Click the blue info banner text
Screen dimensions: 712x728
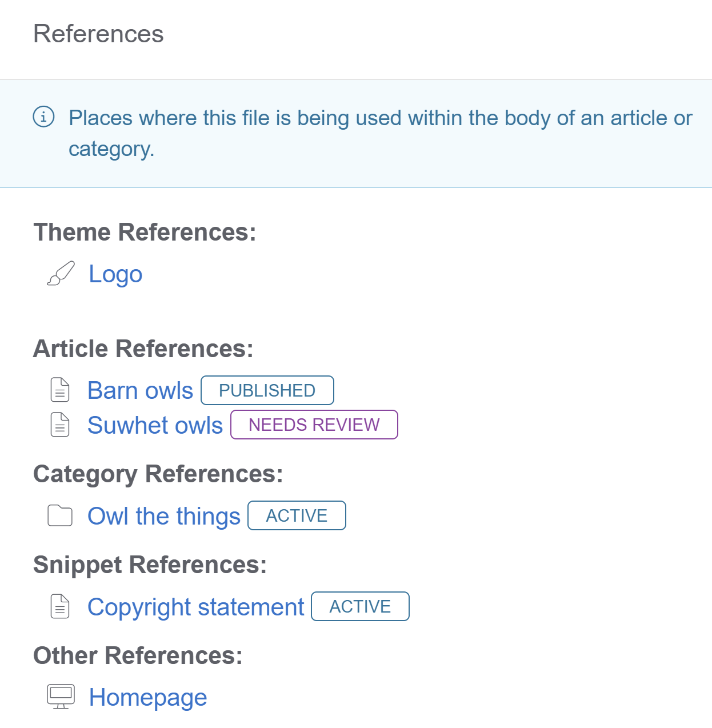click(x=379, y=118)
